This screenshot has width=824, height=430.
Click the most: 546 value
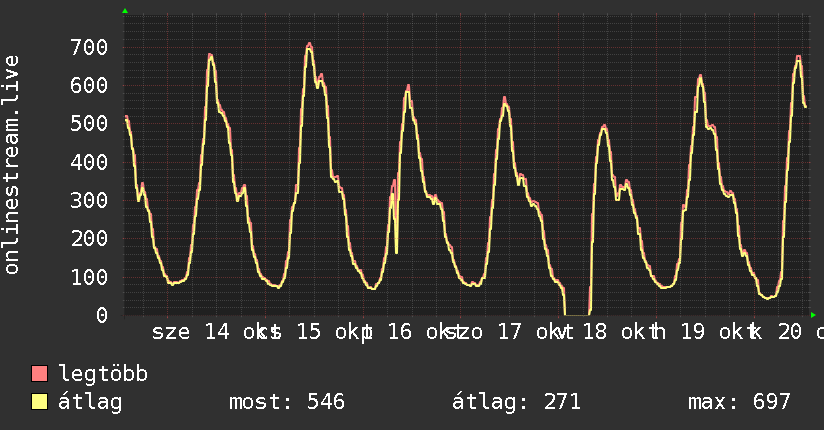point(287,402)
